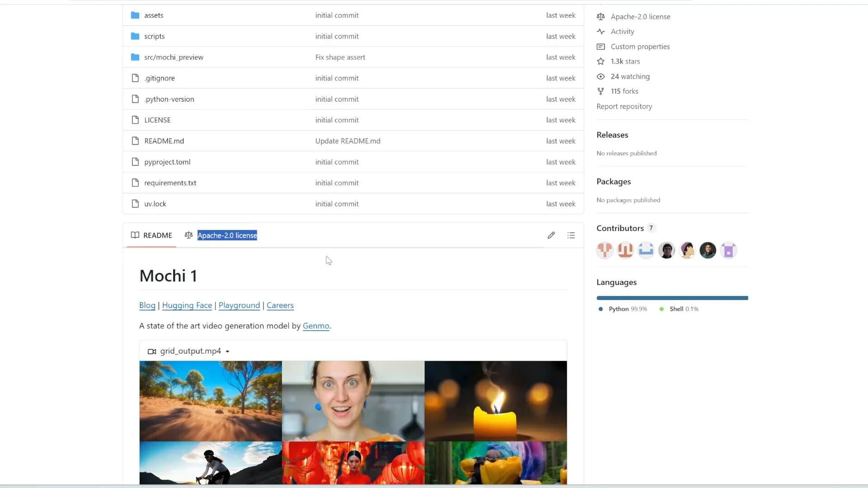Open the README outline list icon
Image resolution: width=868 pixels, height=488 pixels.
click(571, 235)
